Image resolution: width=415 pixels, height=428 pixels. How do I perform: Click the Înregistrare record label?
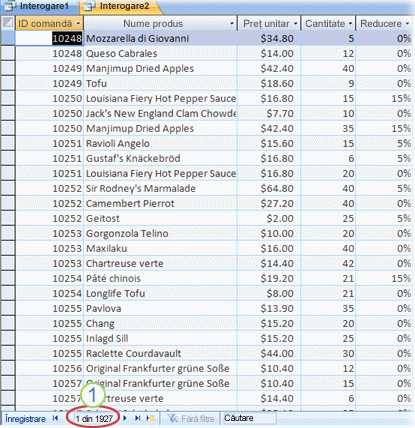pyautogui.click(x=25, y=419)
